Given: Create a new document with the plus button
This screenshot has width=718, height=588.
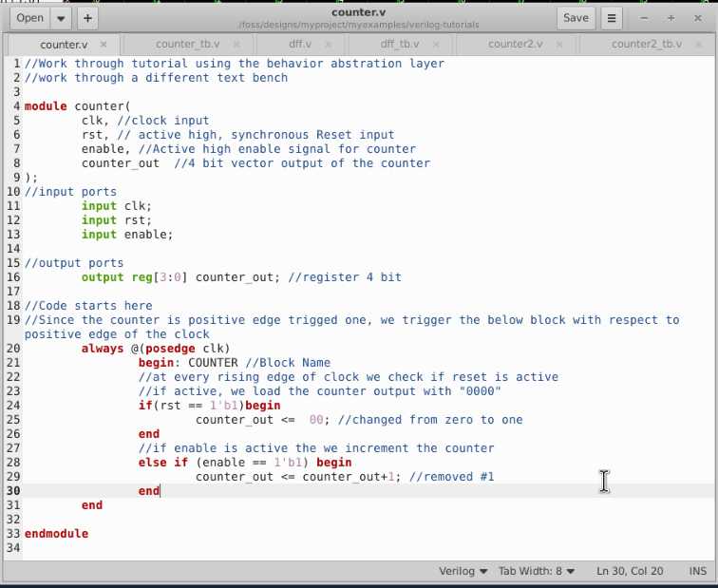Looking at the screenshot, I should coord(86,18).
